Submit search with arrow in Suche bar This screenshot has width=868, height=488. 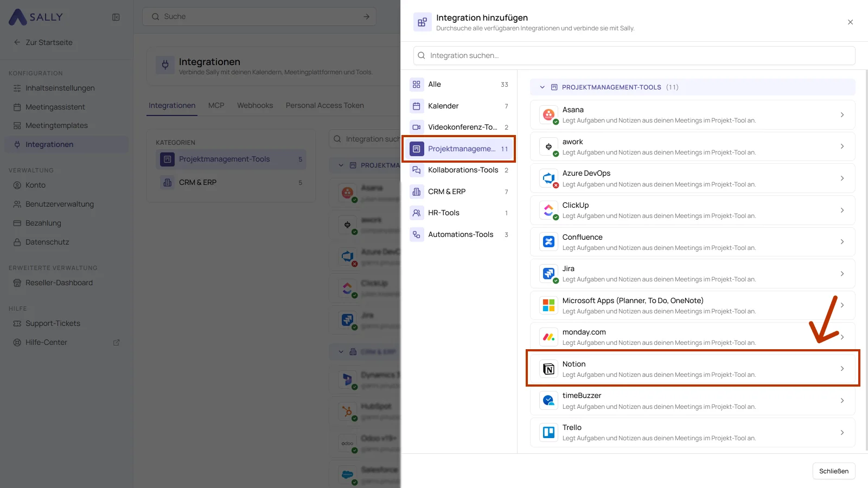click(x=366, y=16)
